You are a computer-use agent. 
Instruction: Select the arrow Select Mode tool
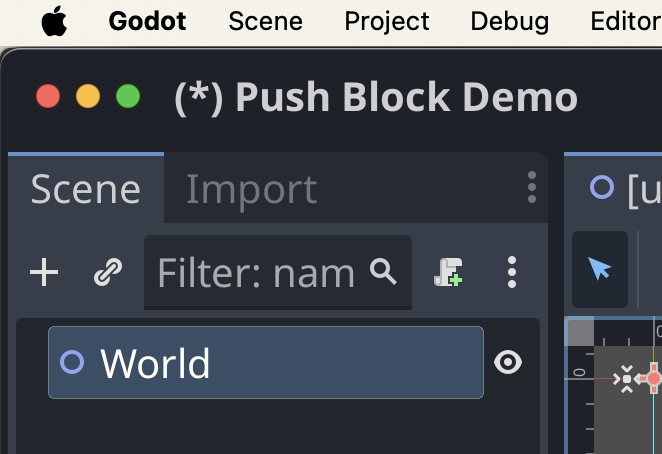(x=600, y=269)
